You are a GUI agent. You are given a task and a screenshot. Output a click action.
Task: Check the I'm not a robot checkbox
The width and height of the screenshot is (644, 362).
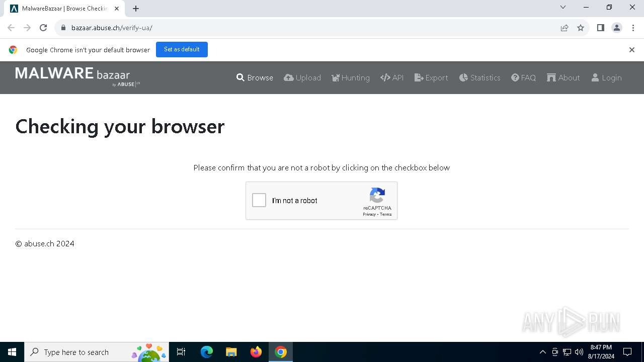pos(259,200)
